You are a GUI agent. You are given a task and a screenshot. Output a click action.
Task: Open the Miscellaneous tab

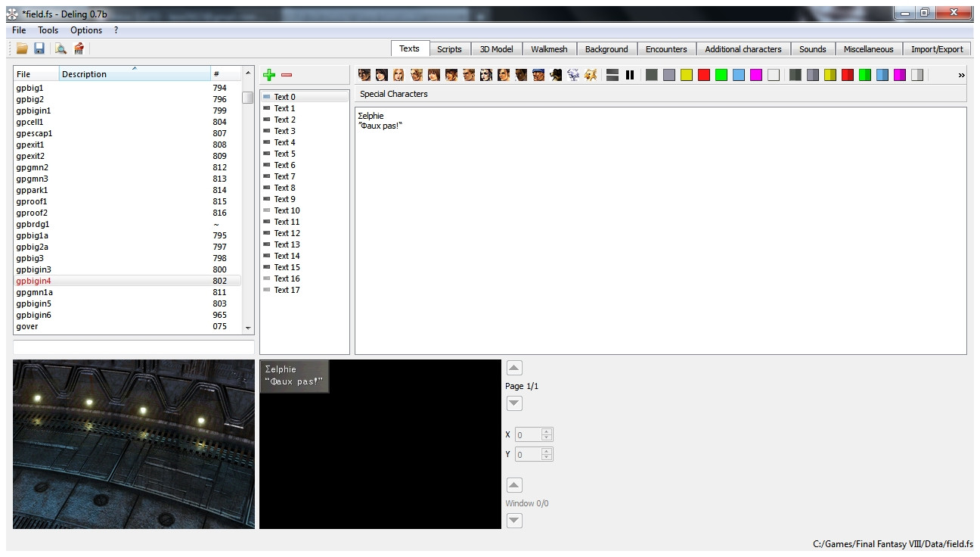(x=868, y=49)
